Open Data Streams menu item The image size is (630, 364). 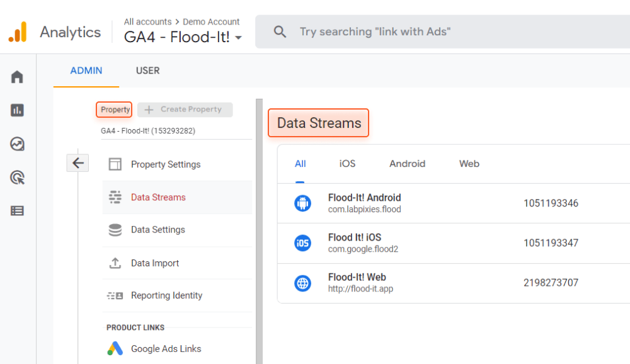tap(177, 197)
